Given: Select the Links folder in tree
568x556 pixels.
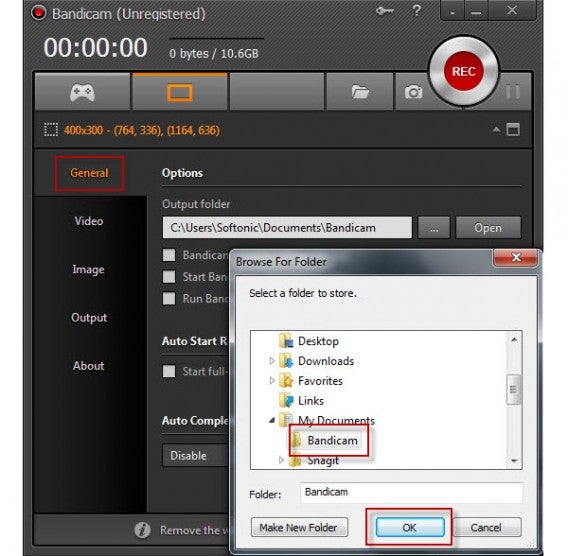Looking at the screenshot, I should 310,401.
